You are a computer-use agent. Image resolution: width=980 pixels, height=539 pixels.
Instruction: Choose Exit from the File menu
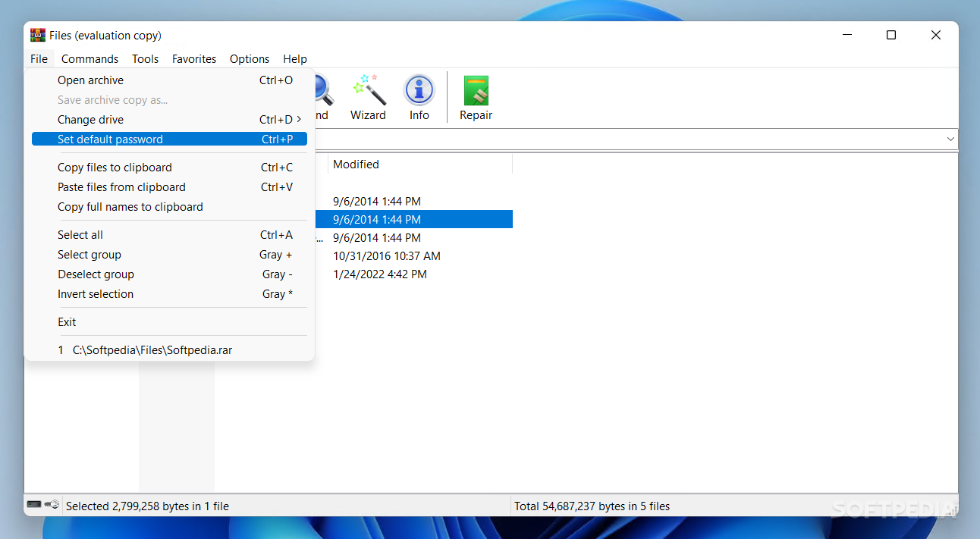(169, 322)
